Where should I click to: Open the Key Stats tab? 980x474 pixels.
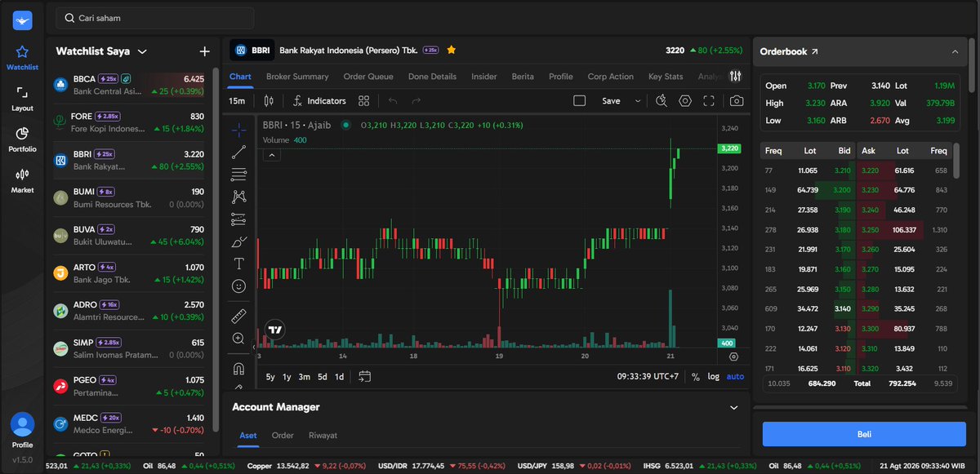(666, 77)
